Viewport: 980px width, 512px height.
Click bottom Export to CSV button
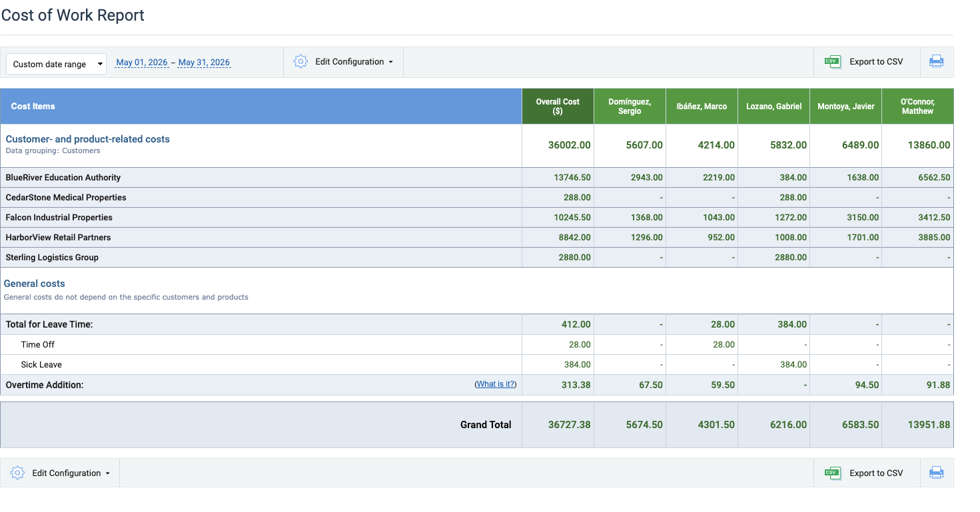(x=867, y=473)
